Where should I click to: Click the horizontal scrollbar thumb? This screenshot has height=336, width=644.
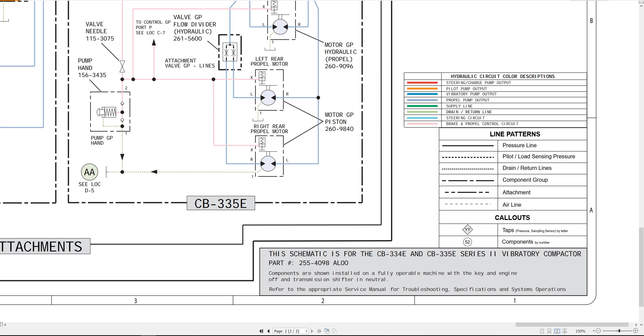(x=572, y=325)
